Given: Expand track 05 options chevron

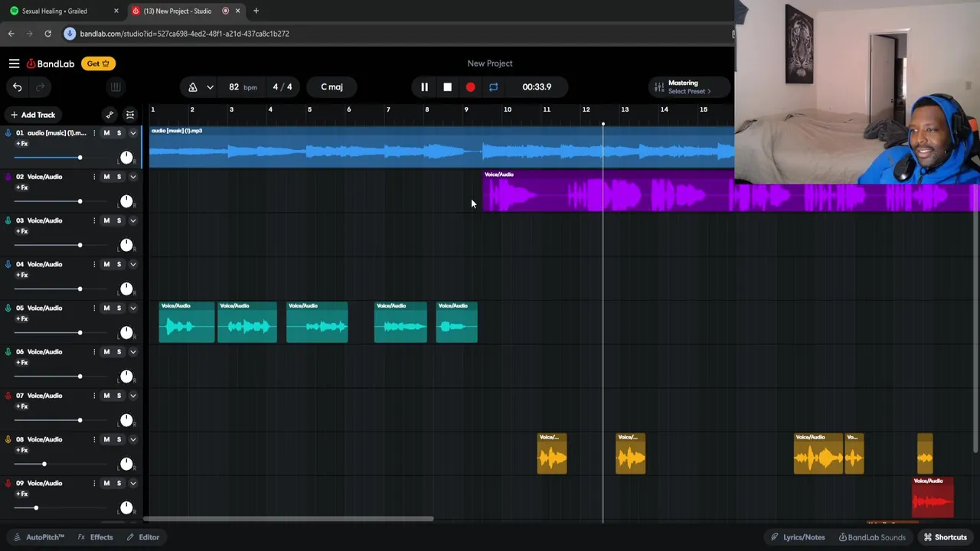Looking at the screenshot, I should [132, 308].
